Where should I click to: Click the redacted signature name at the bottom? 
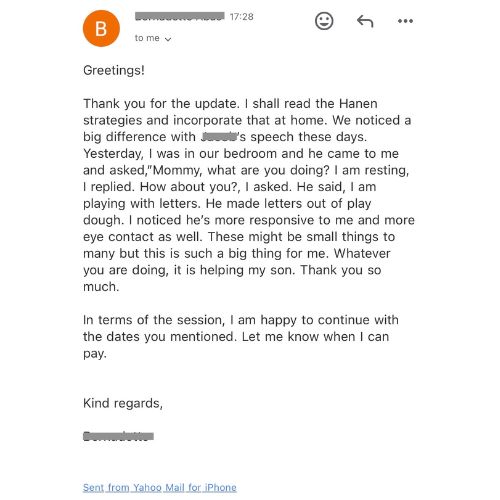118,436
